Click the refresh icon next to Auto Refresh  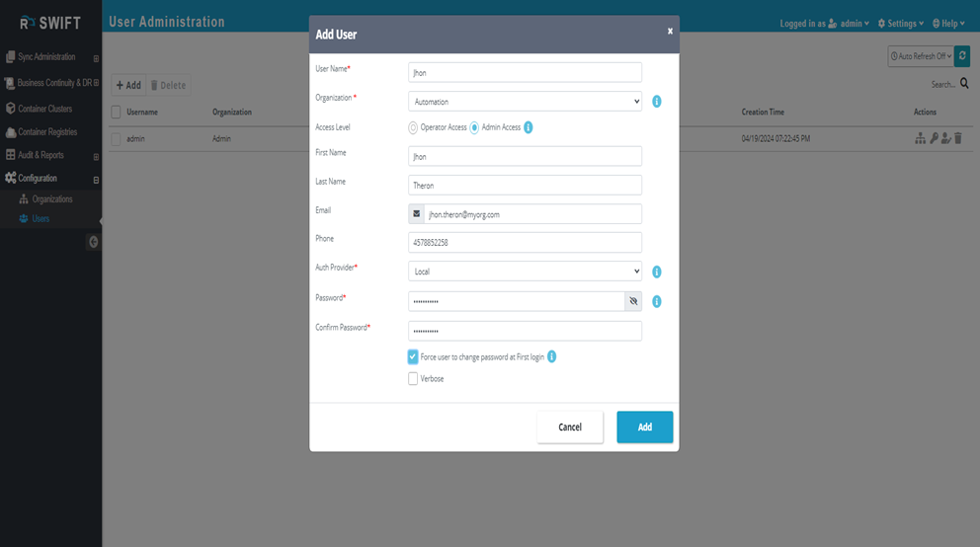pos(962,56)
